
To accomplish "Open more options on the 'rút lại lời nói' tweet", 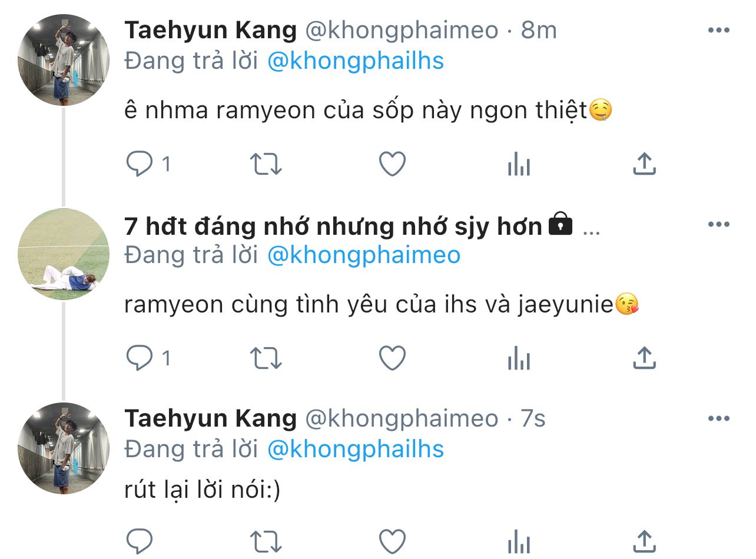I will [719, 418].
